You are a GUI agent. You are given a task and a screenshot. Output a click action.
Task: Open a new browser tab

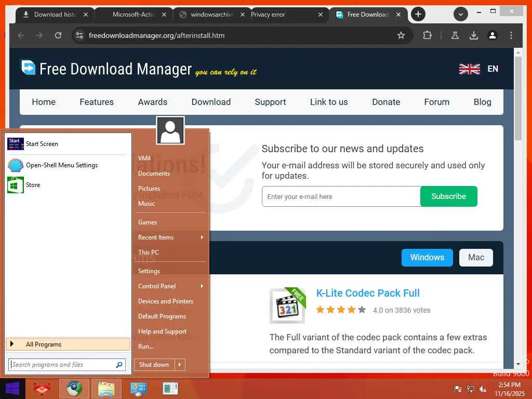click(418, 14)
